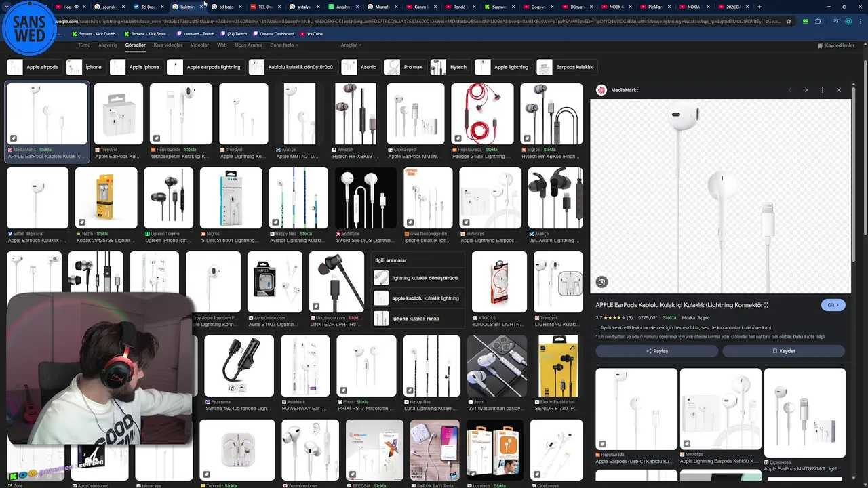
Task: Open the Stream - Kick Dashboard bookmark
Action: pyautogui.click(x=95, y=33)
